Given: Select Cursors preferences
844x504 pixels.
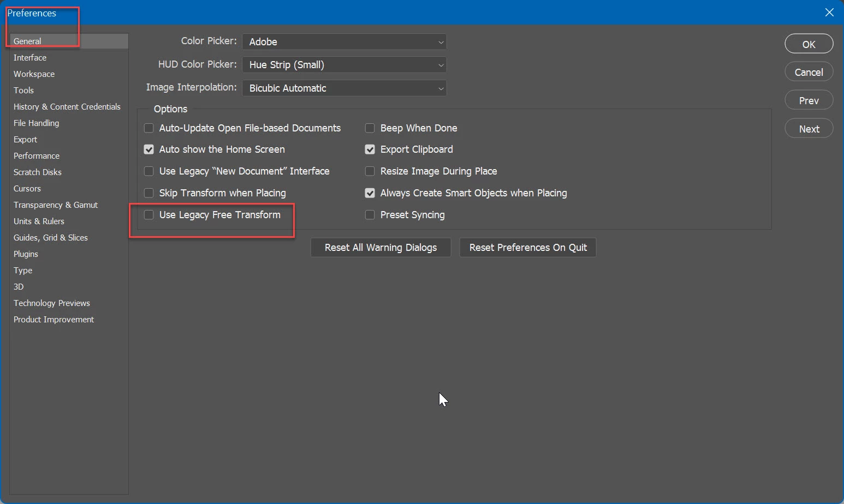Looking at the screenshot, I should pyautogui.click(x=69, y=189).
